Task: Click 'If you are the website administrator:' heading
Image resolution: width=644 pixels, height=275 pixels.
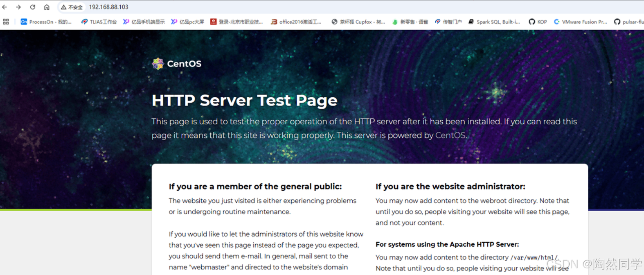Action: 450,186
